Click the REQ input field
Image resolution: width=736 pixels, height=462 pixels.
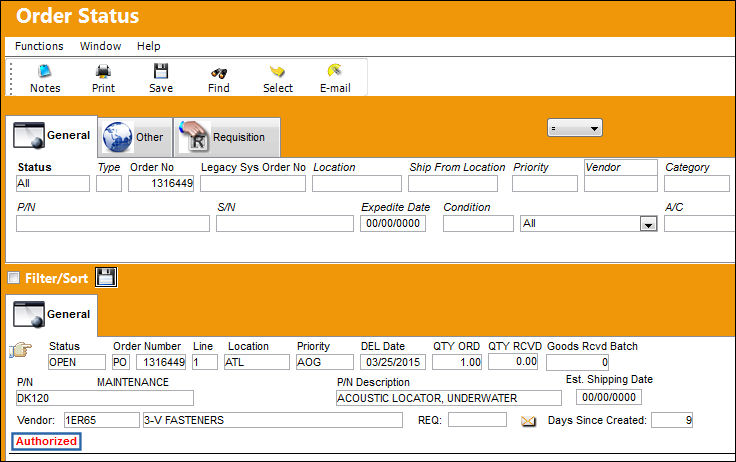(477, 420)
